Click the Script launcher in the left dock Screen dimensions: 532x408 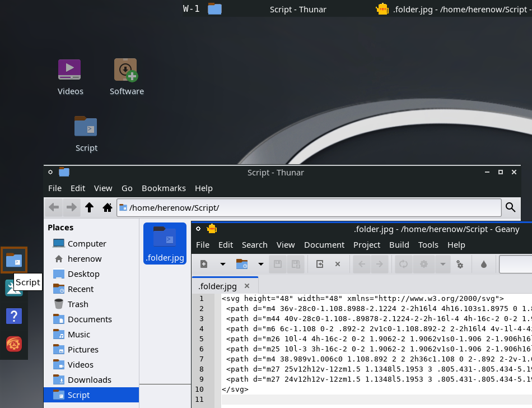(x=14, y=260)
